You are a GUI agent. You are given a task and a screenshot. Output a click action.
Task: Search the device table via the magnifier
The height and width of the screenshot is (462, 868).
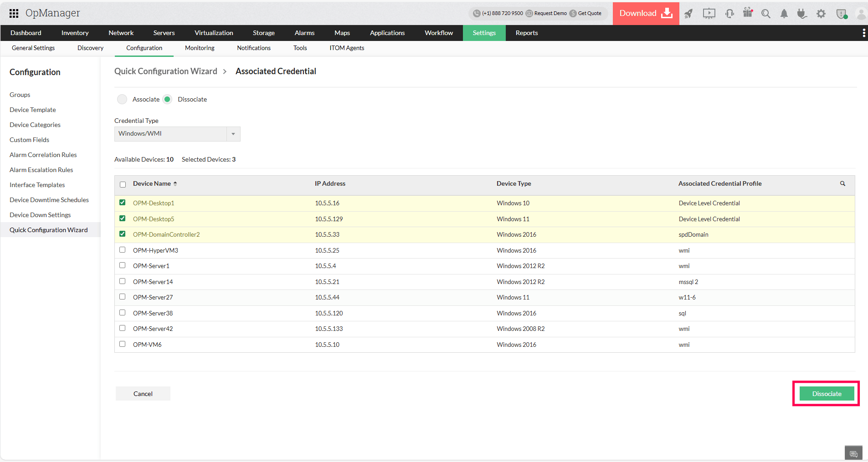(842, 184)
